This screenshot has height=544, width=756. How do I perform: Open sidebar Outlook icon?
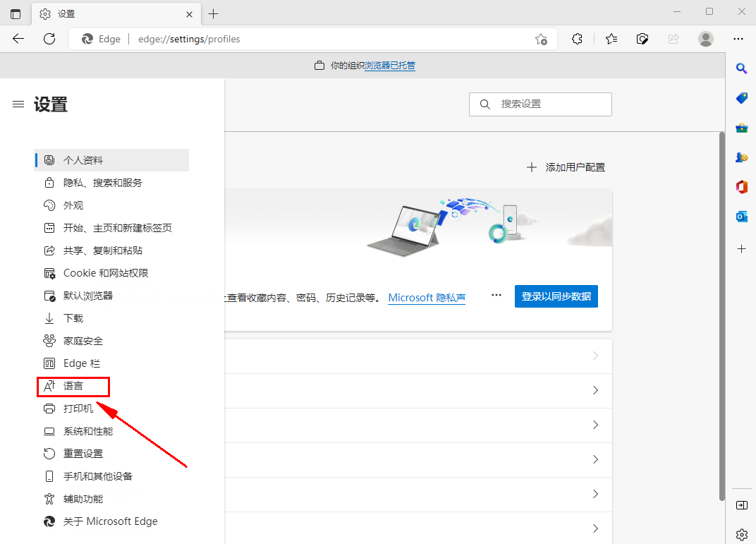pos(741,217)
